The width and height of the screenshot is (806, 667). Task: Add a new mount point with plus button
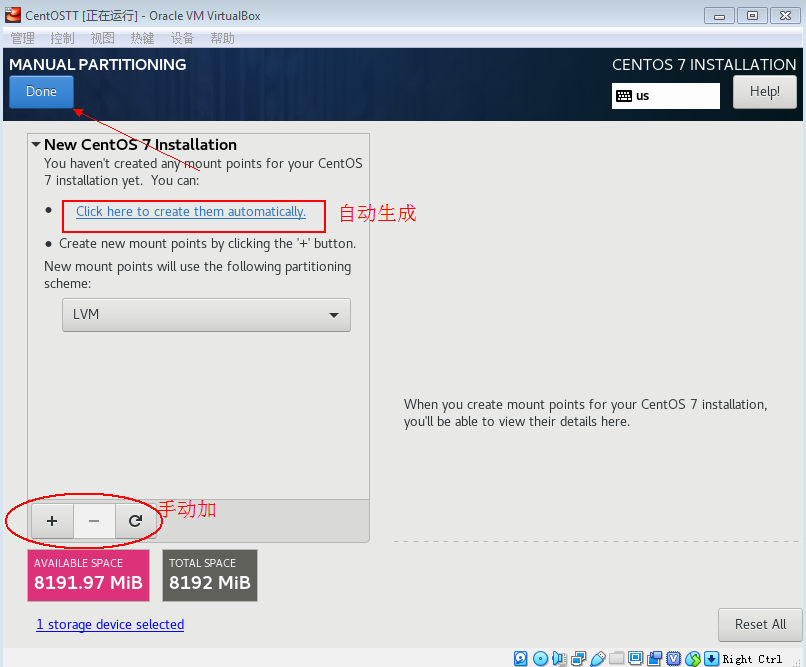tap(52, 521)
